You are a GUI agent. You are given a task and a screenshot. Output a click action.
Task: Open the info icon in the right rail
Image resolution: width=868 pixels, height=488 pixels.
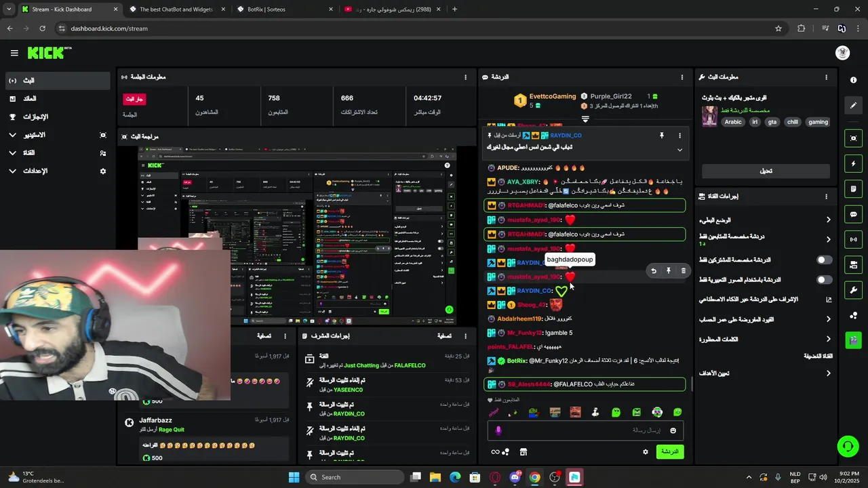pos(853,80)
